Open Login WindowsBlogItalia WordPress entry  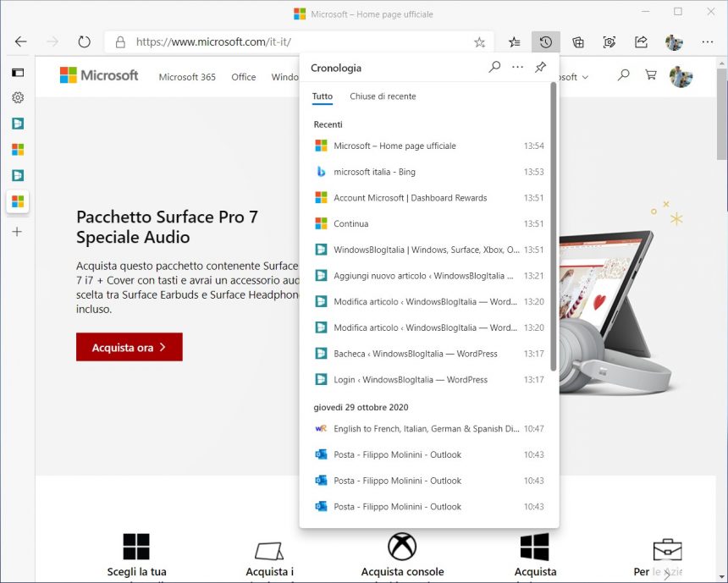(x=429, y=380)
